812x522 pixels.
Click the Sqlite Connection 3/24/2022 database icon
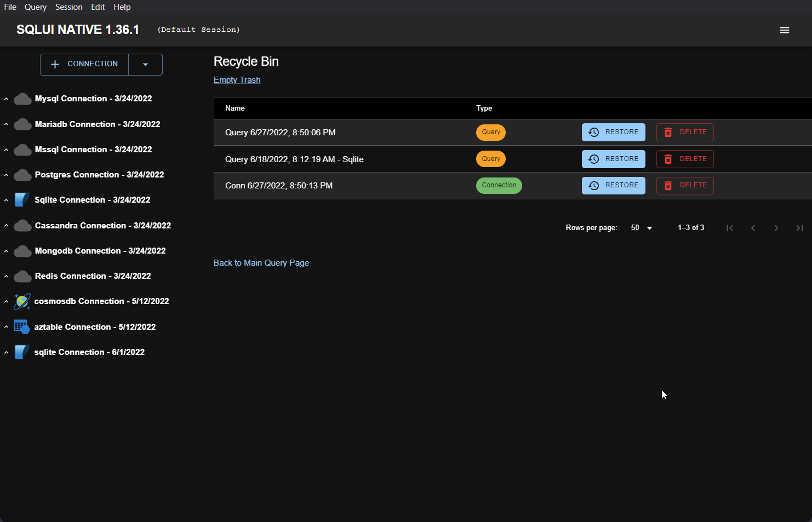[x=22, y=200]
